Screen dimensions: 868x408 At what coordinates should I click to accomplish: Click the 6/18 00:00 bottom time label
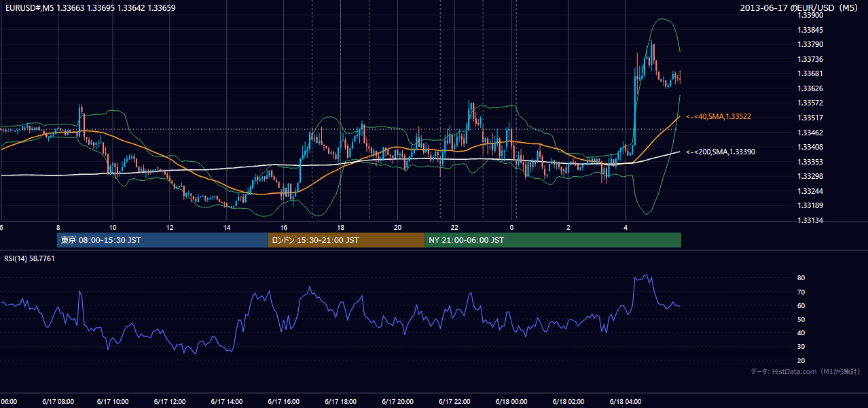(512, 402)
